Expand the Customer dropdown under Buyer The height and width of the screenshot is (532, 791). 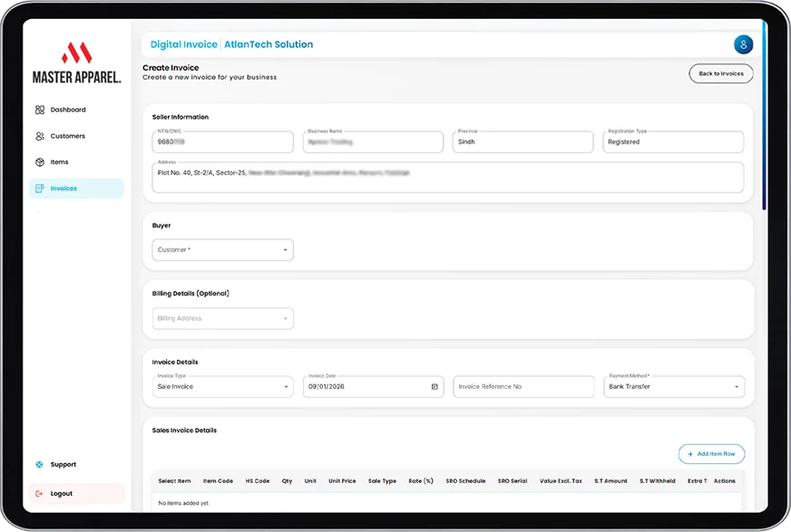point(222,250)
